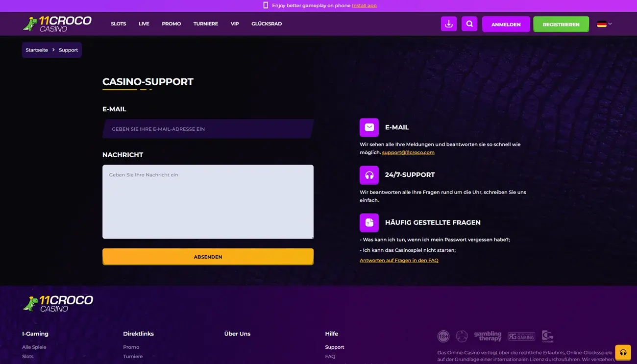Open the VIP menu item

click(235, 24)
